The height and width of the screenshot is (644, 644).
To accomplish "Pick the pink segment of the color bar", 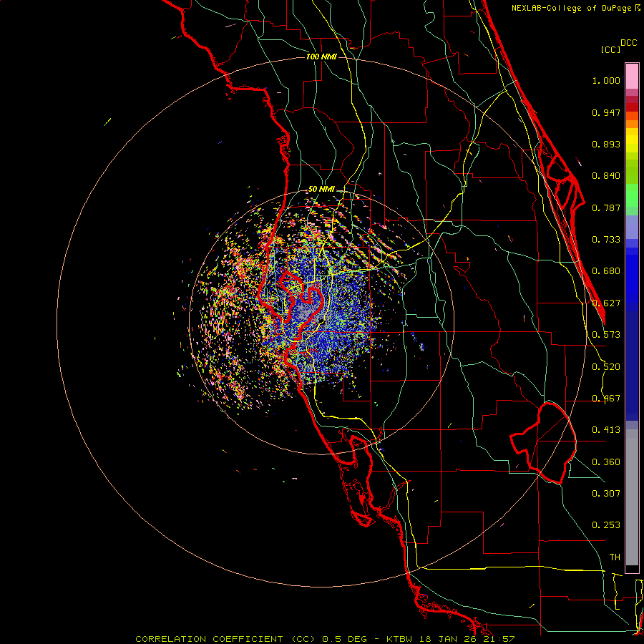I will [632, 77].
